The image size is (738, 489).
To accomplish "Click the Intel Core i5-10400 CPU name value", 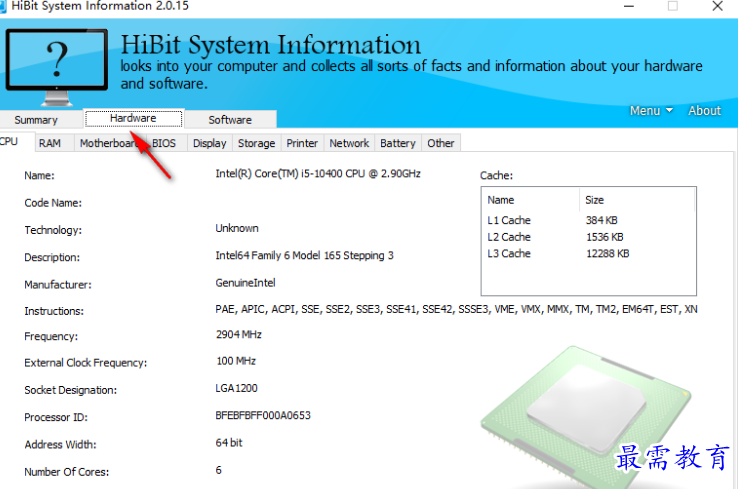I will pos(318,174).
